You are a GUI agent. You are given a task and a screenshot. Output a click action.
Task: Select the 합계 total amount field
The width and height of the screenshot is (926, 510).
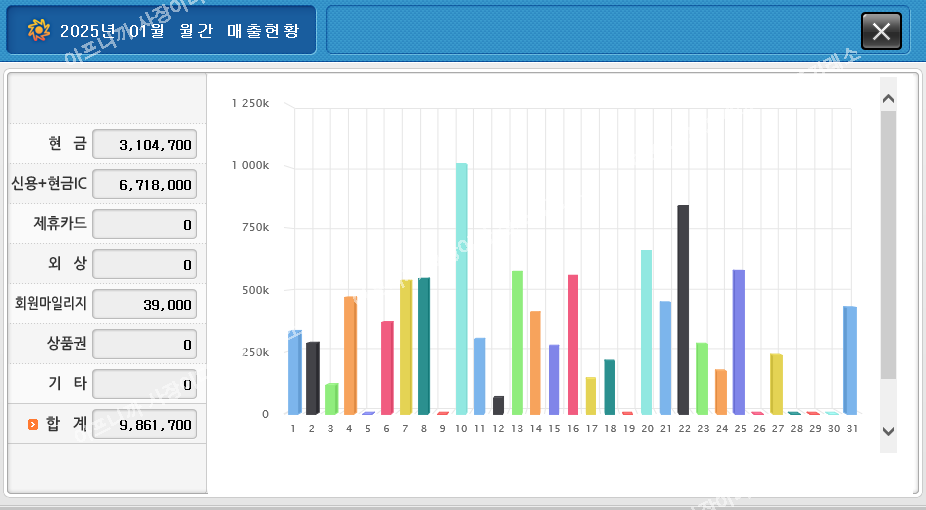click(144, 425)
